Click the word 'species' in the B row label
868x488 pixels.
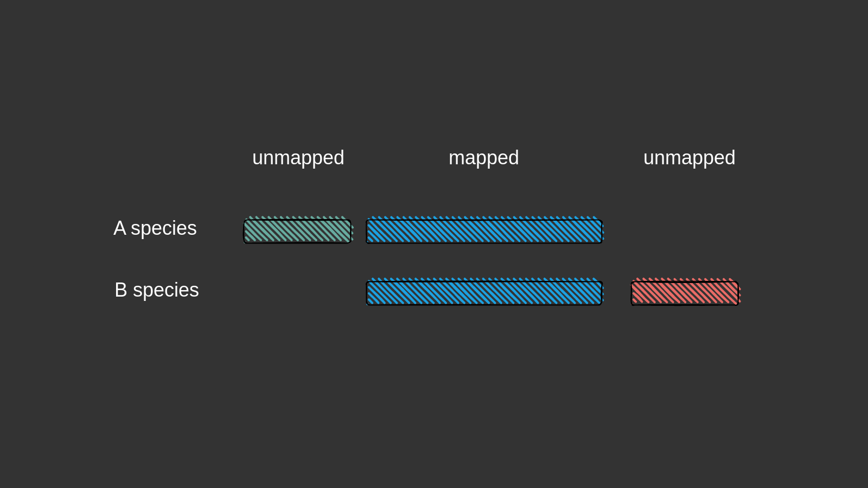[166, 291]
